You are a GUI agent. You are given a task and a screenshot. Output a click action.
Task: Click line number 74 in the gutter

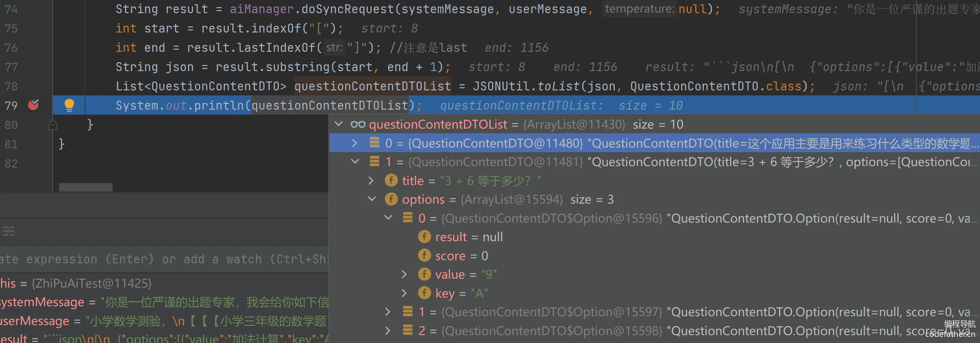click(11, 9)
